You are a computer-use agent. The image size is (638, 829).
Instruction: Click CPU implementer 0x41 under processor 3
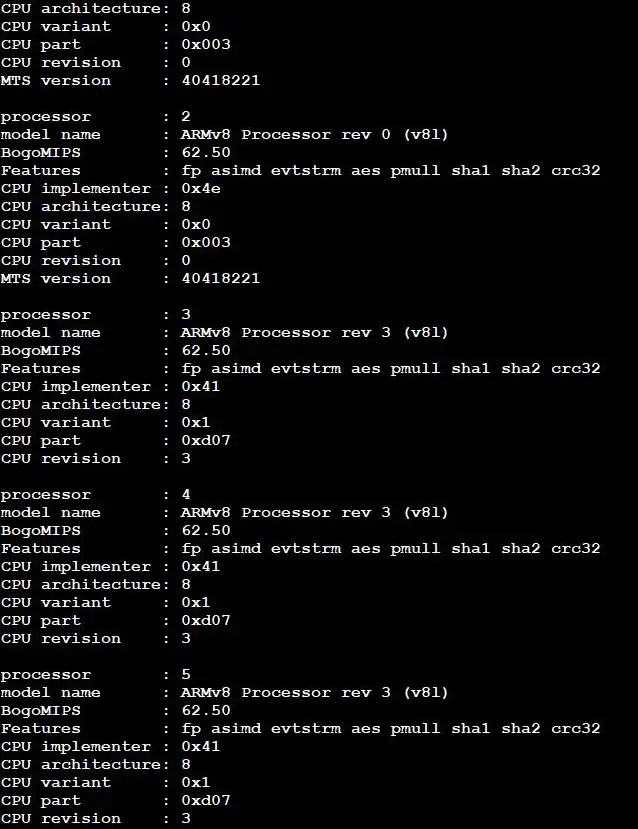201,386
